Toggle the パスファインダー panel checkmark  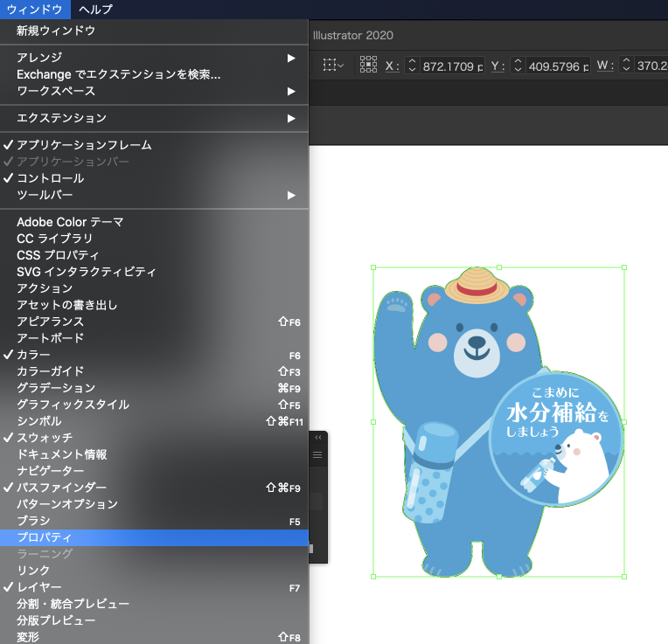tap(154, 488)
